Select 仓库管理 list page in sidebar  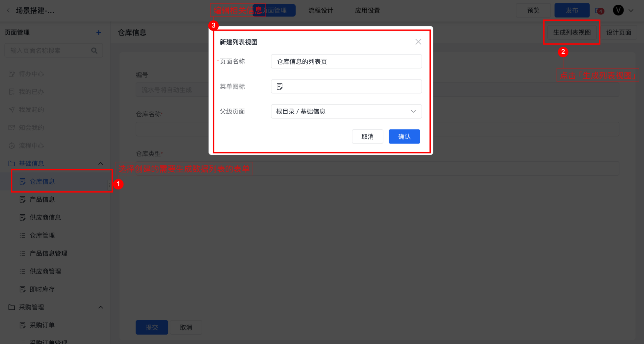click(42, 235)
